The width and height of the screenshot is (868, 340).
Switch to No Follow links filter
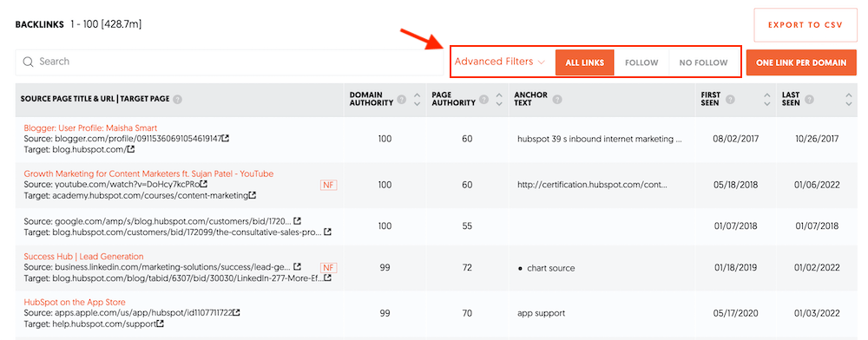(x=704, y=62)
